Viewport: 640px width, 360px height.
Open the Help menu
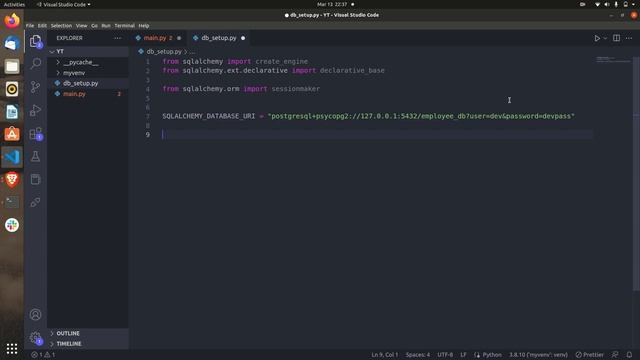click(144, 25)
